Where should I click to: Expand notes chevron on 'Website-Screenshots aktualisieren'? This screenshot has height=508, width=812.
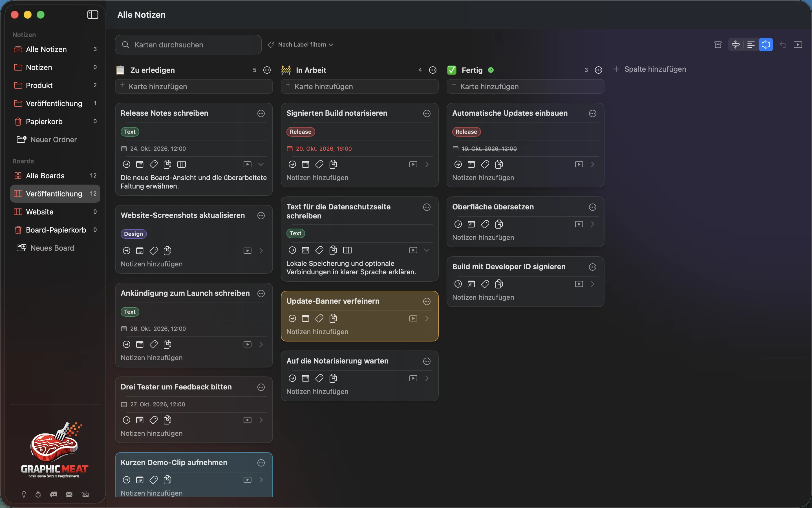[x=261, y=251]
